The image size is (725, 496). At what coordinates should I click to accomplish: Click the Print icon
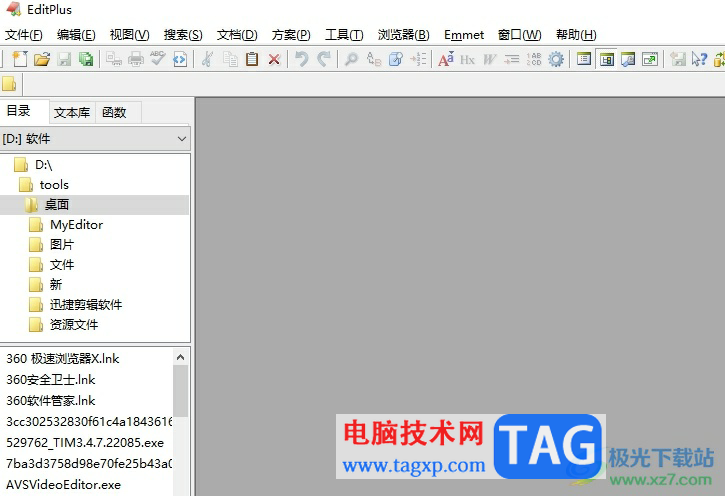click(x=135, y=59)
